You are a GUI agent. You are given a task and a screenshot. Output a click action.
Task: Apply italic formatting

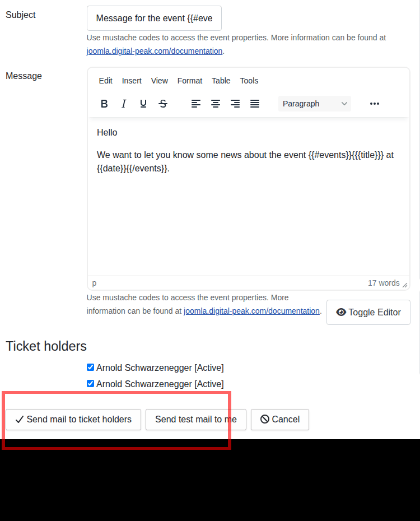click(x=124, y=104)
